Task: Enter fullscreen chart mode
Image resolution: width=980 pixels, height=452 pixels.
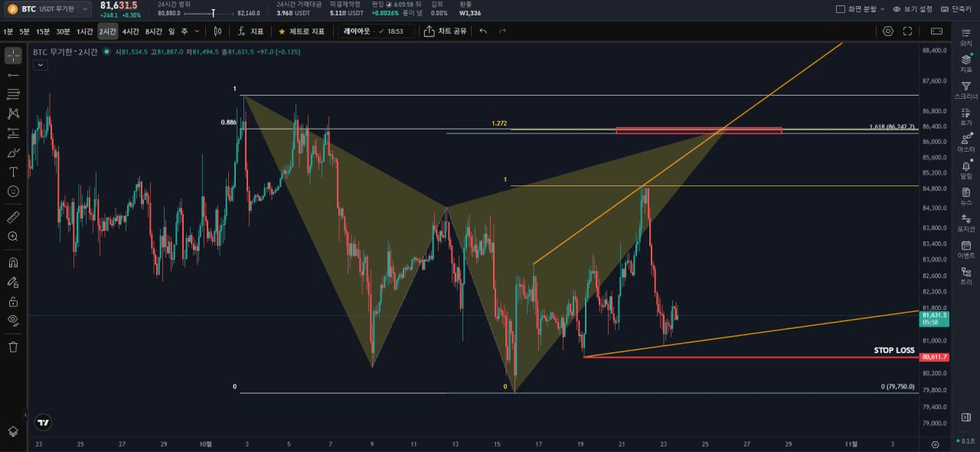Action: point(908,31)
